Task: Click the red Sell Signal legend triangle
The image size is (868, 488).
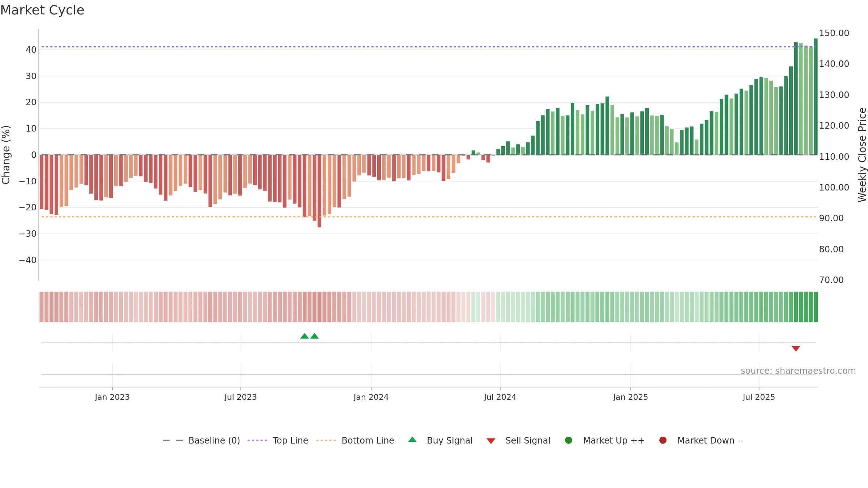Action: [491, 441]
